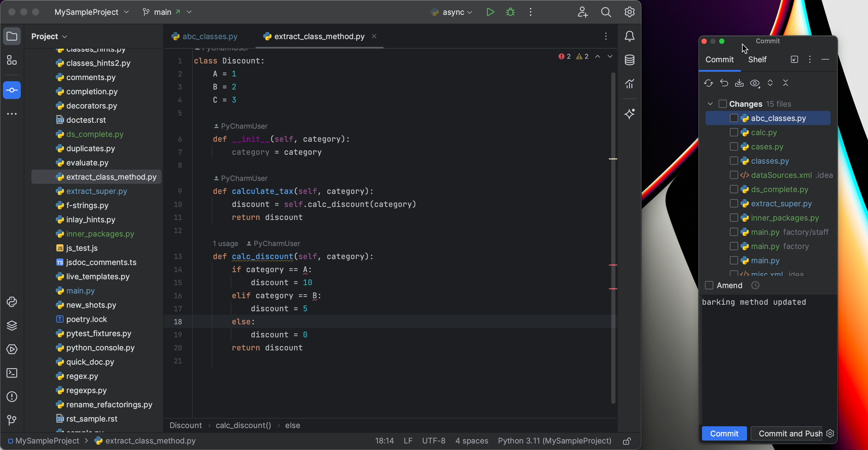868x450 pixels.
Task: Open more run actions menu in toolbar
Action: pyautogui.click(x=531, y=12)
